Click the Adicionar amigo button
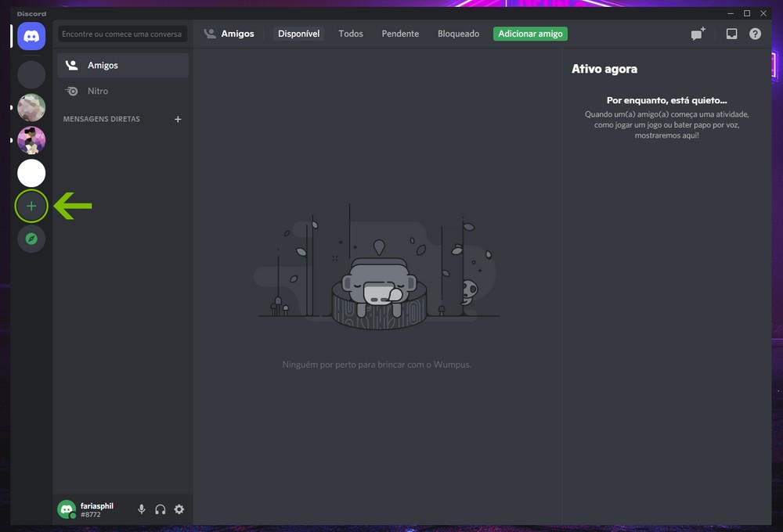Viewport: 783px width, 532px height. tap(530, 34)
